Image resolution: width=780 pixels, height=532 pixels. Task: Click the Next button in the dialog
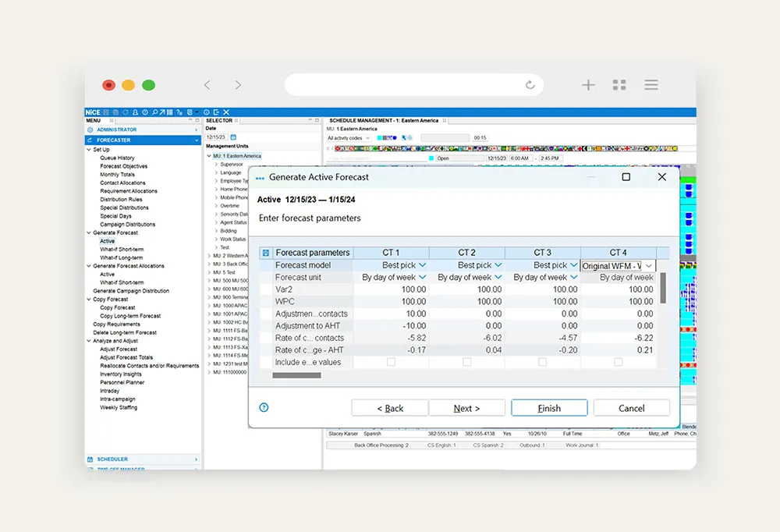(x=466, y=407)
